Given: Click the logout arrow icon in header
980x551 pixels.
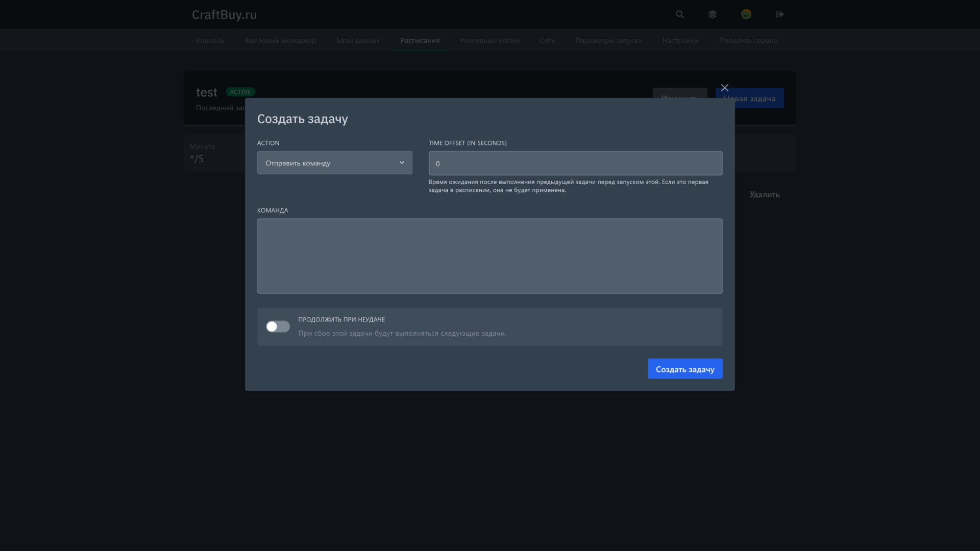Looking at the screenshot, I should coord(779,14).
